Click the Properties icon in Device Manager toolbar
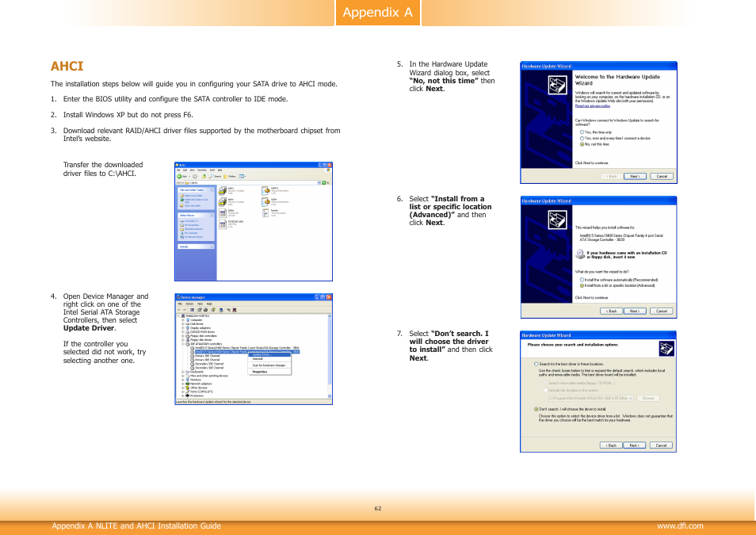Viewport: 756px width, 535px height. 200,310
